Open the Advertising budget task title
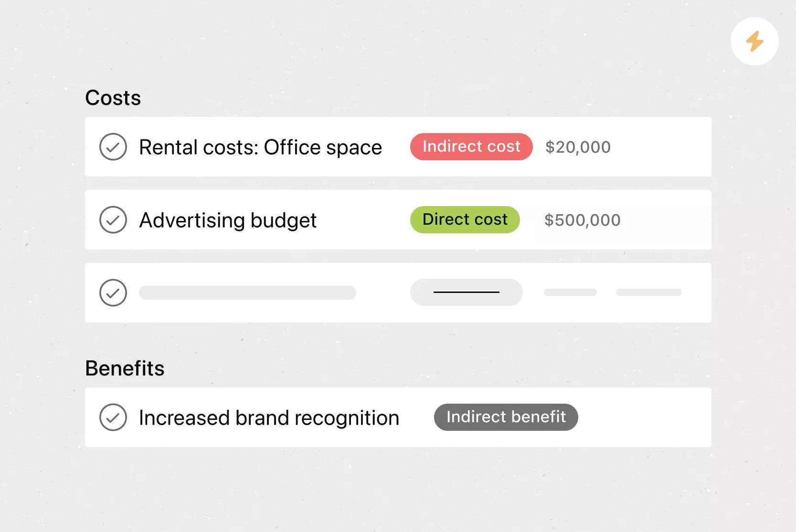796x532 pixels. pos(228,220)
